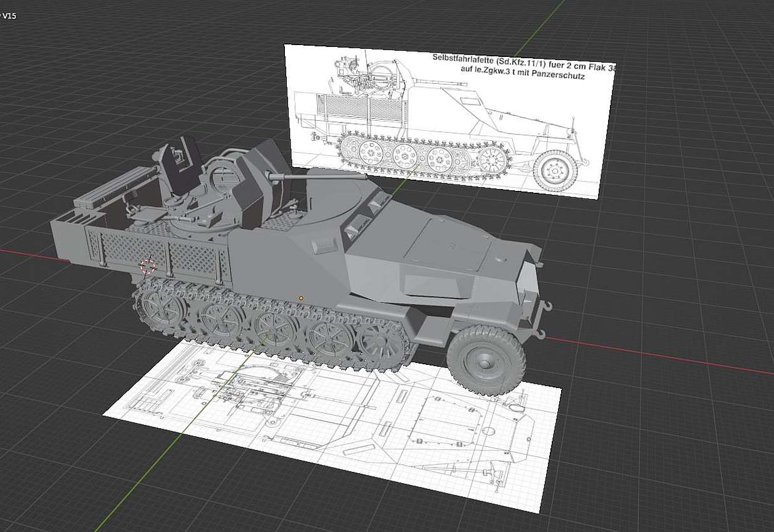774x532 pixels.
Task: Click the front rubber tire of the halftrack
Action: click(485, 361)
